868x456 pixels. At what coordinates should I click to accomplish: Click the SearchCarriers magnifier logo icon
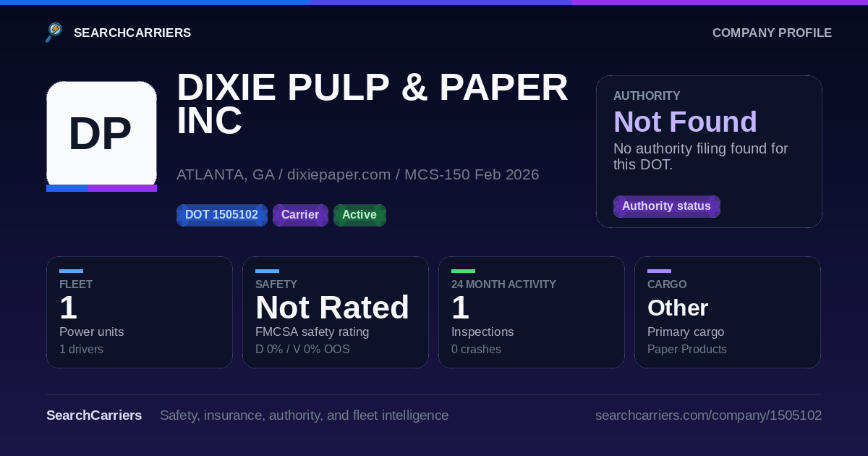[54, 33]
